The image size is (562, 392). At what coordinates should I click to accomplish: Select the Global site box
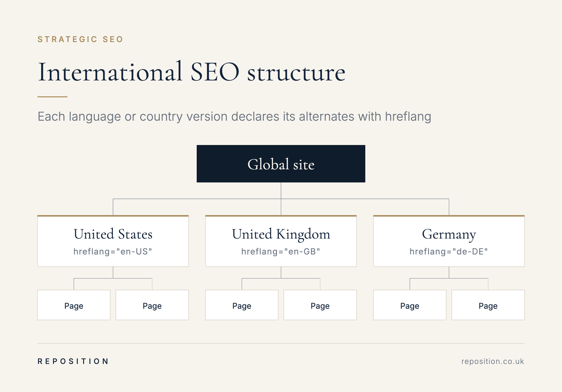tap(281, 163)
